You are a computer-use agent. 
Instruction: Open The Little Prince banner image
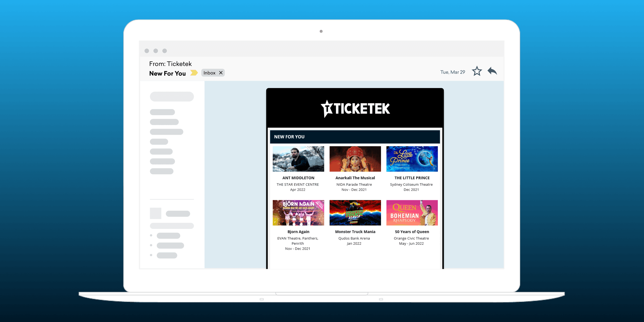coord(412,159)
